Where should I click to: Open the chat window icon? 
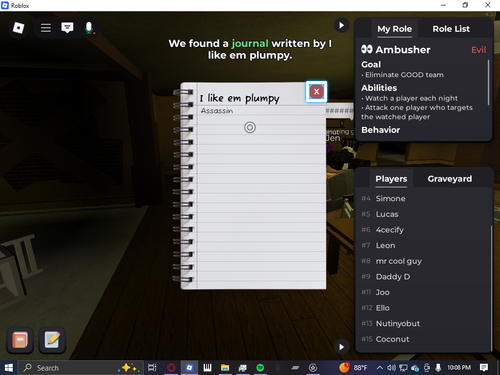[x=67, y=28]
